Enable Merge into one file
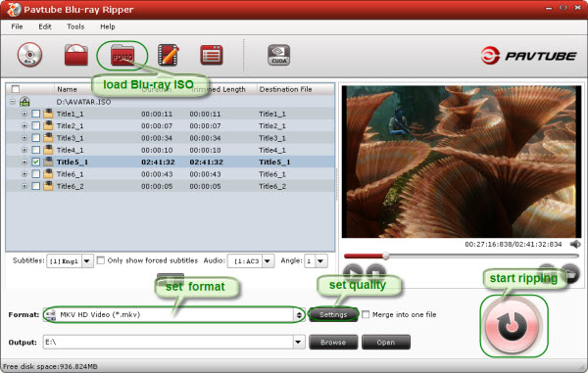Viewport: 588px width, 373px height. click(366, 314)
